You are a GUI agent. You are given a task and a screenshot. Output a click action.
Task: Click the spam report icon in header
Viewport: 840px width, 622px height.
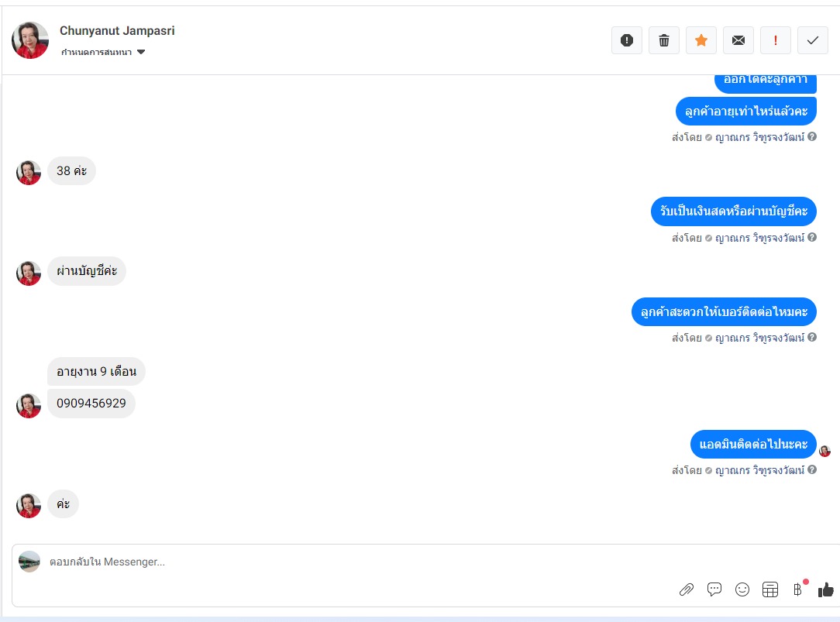coord(626,40)
